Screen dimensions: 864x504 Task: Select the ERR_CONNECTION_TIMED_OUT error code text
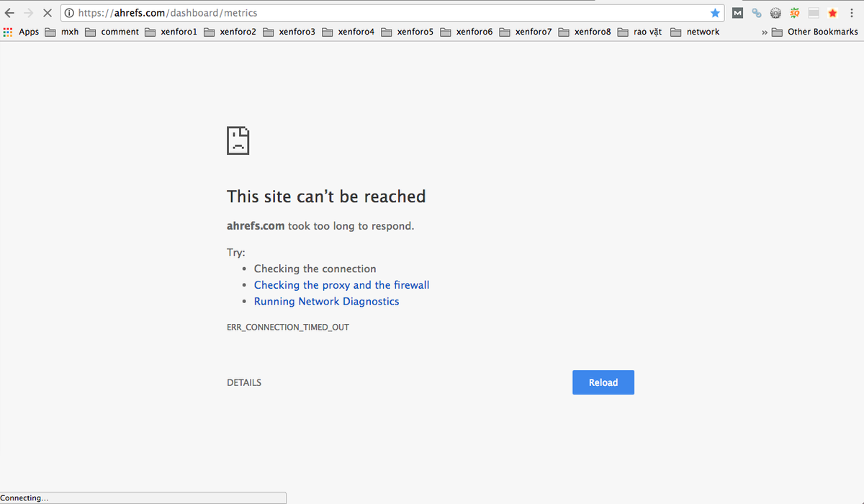[x=288, y=327]
